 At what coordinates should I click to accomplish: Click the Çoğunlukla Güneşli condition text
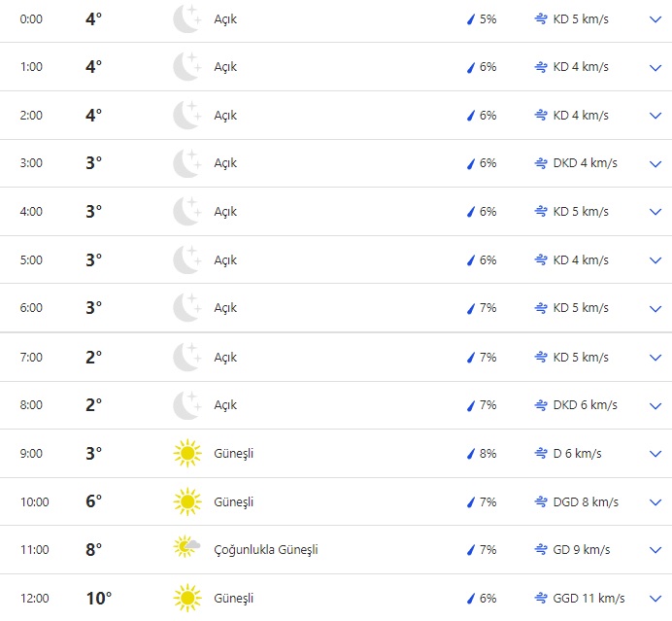[266, 550]
